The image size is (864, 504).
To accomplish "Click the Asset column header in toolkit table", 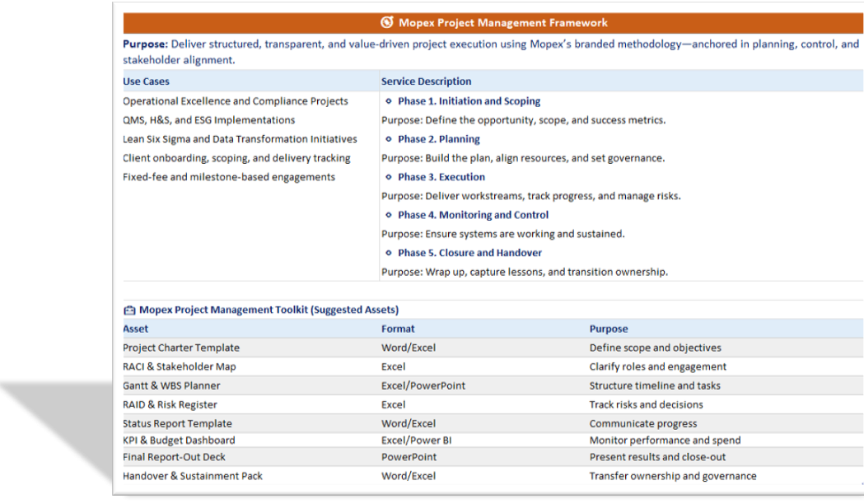I will click(136, 329).
